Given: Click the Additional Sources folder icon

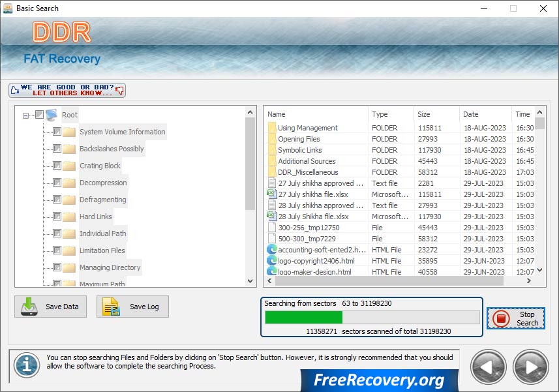Looking at the screenshot, I should pyautogui.click(x=271, y=160).
